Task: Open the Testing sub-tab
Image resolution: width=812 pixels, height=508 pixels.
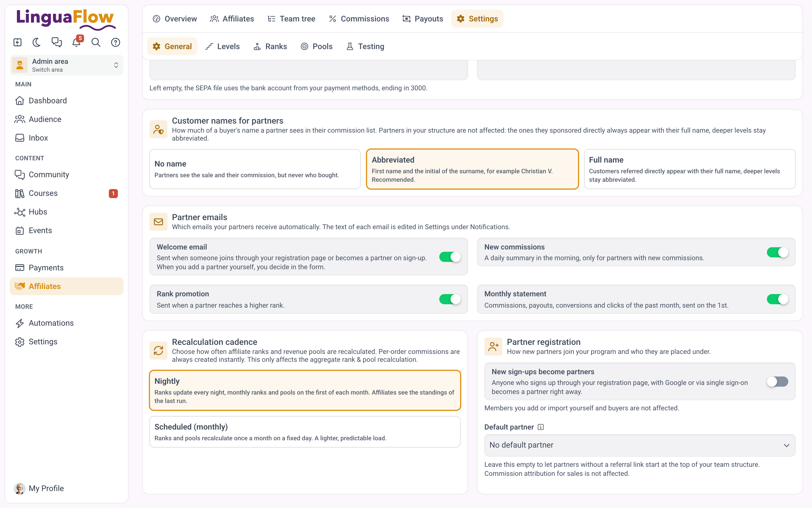Action: [365, 46]
